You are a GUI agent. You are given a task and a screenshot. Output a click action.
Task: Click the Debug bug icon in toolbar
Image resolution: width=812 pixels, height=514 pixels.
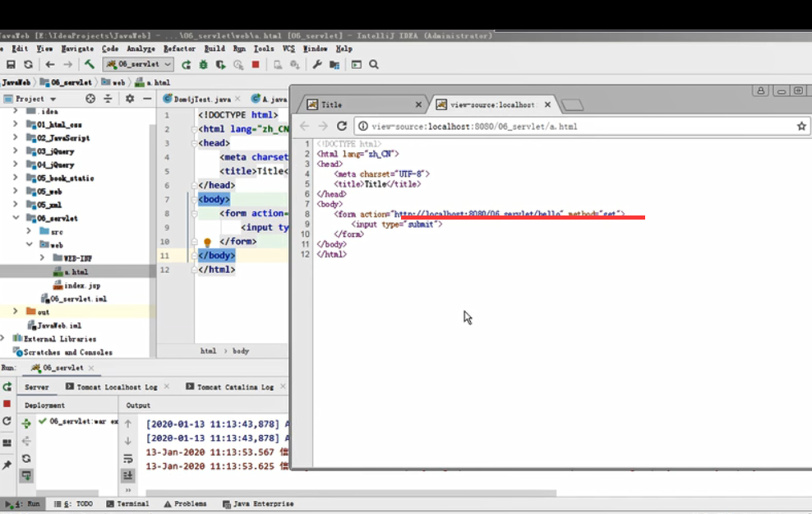pyautogui.click(x=203, y=64)
